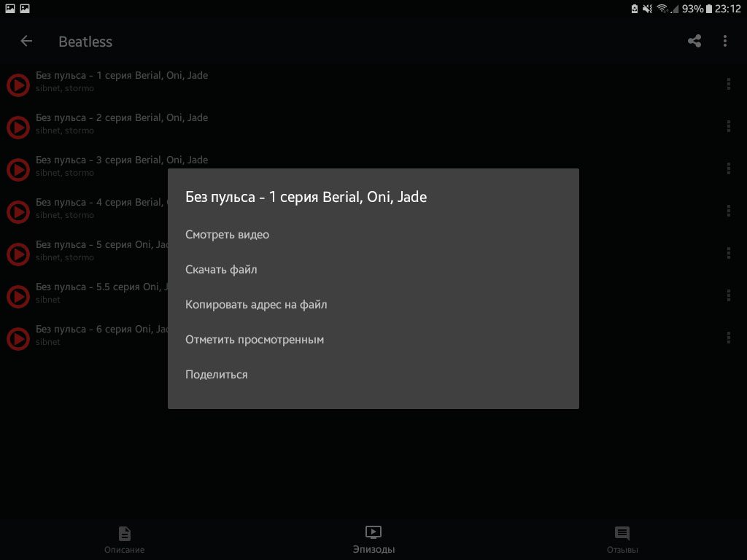The image size is (747, 560).
Task: Open the options menu for 2 серия row
Action: pyautogui.click(x=729, y=126)
